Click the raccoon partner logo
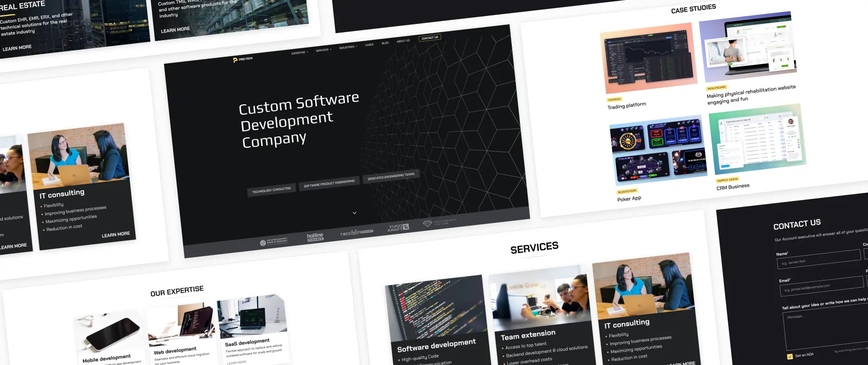Viewport: 868px width, 365px height. (356, 233)
